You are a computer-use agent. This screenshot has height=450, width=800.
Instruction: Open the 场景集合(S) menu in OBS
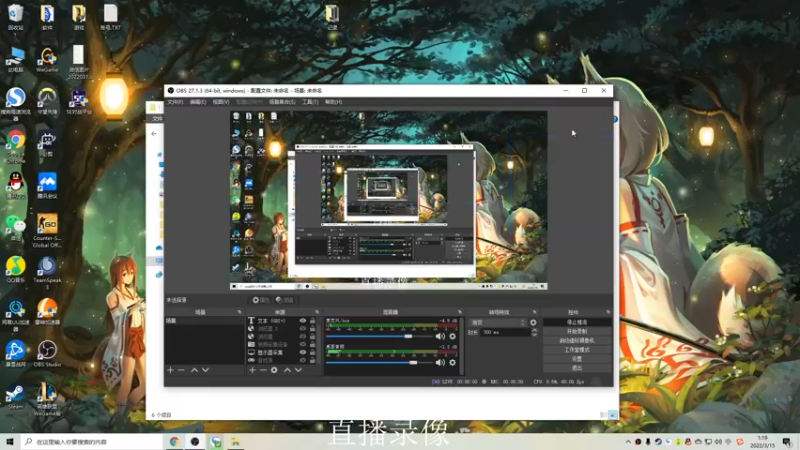click(x=282, y=102)
